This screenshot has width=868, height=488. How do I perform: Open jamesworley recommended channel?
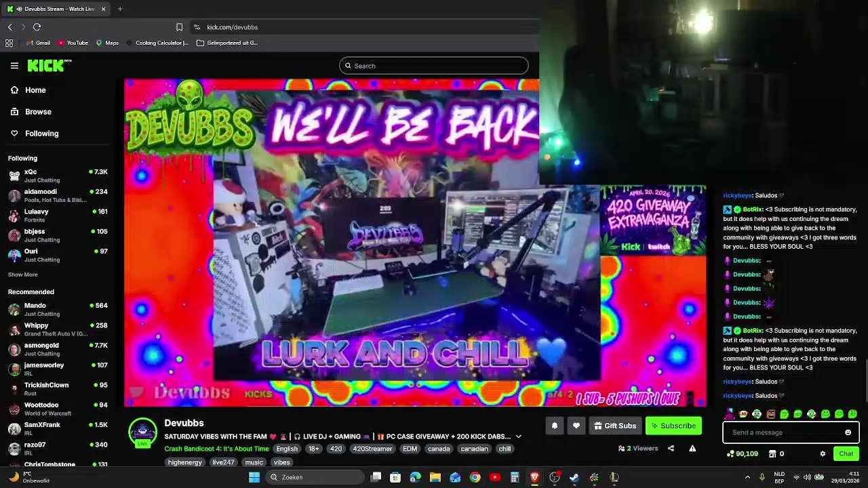(x=58, y=369)
